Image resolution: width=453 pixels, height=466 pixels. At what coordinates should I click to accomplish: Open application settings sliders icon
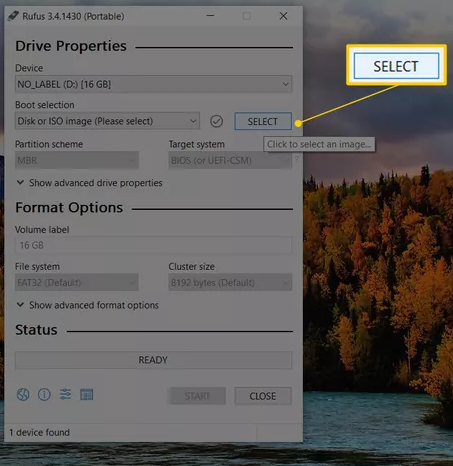(x=65, y=394)
